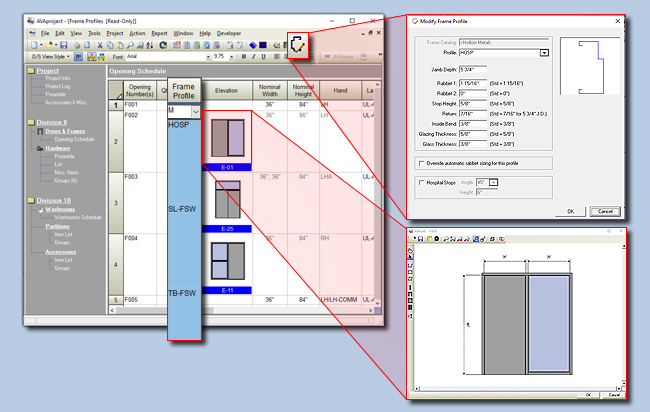Open the Frame Profile cell dropdown in row 1
This screenshot has width=650, height=412.
[x=198, y=110]
